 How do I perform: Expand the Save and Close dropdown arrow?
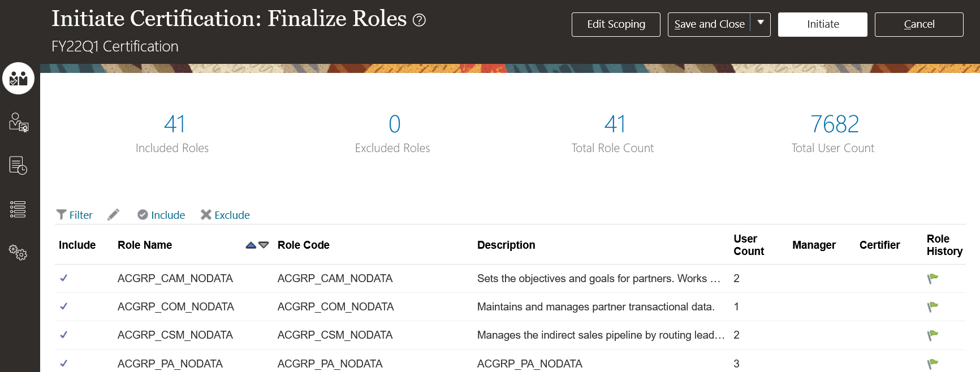[761, 23]
